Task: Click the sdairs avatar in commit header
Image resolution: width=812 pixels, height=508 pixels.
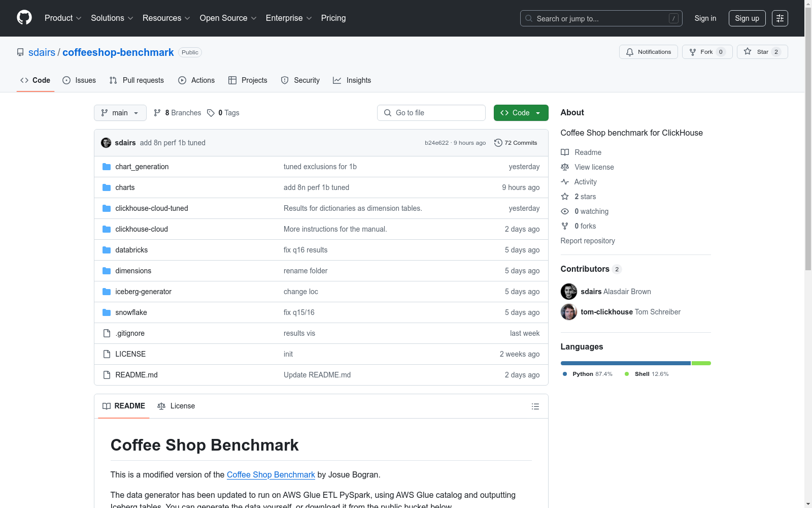Action: 106,143
